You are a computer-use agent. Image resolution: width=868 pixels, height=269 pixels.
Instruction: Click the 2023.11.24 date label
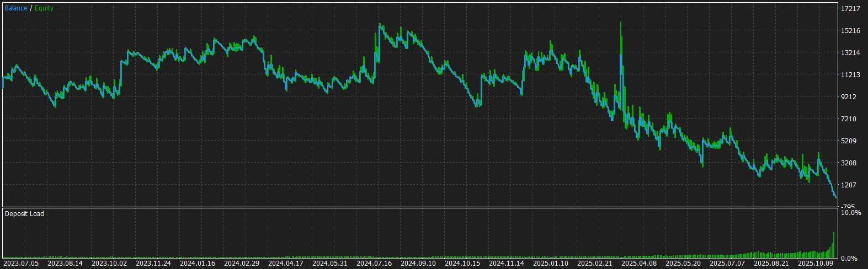click(x=153, y=263)
